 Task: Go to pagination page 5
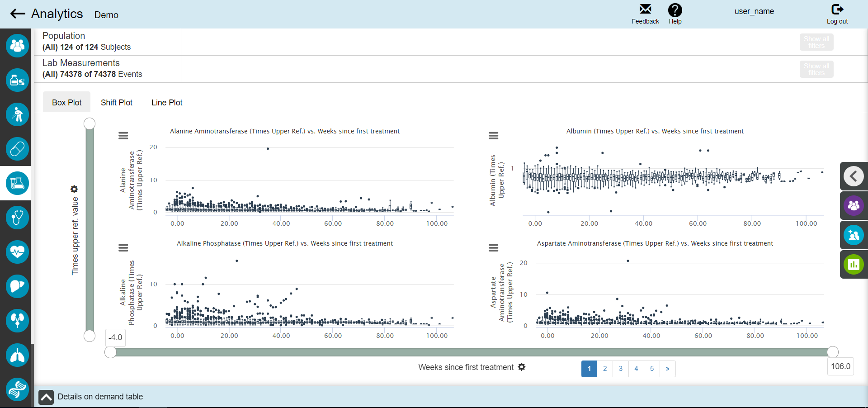[x=652, y=369]
